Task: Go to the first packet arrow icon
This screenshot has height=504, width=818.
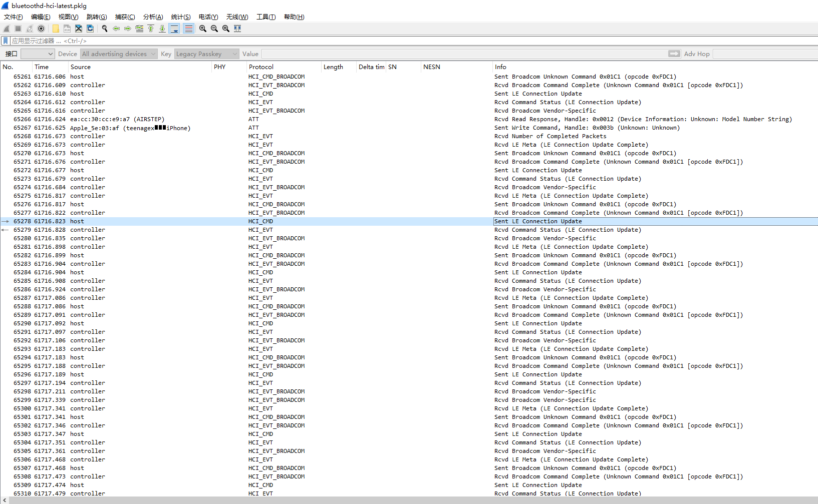Action: point(151,29)
